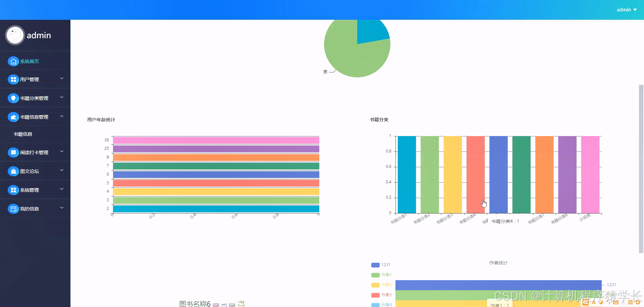Image resolution: width=644 pixels, height=307 pixels.
Task: Open the admin dropdown in the top bar
Action: point(627,10)
